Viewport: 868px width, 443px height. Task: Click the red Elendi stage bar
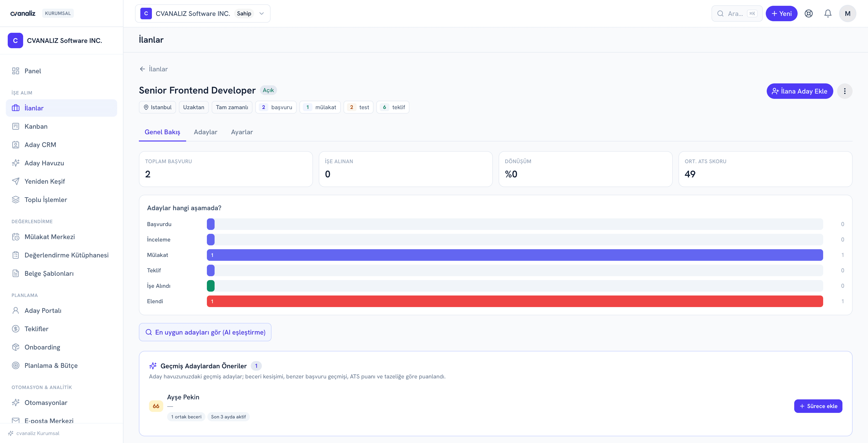(515, 301)
